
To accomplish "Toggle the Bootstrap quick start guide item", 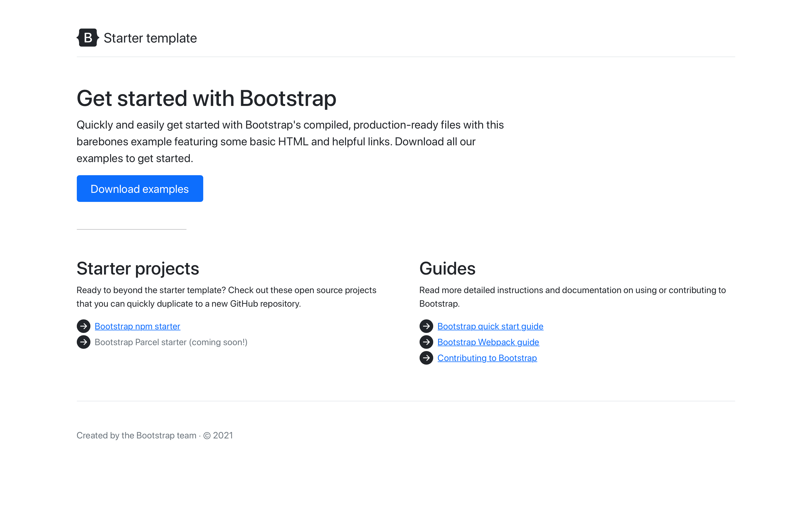I will [490, 326].
